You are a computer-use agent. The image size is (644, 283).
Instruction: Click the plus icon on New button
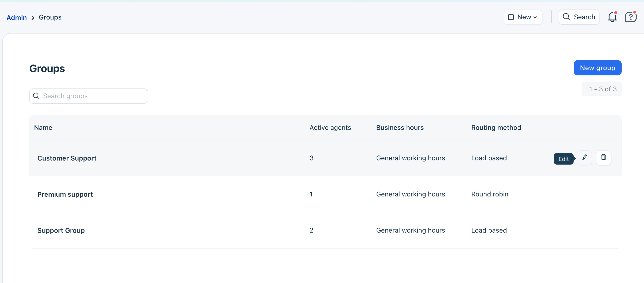coord(511,17)
